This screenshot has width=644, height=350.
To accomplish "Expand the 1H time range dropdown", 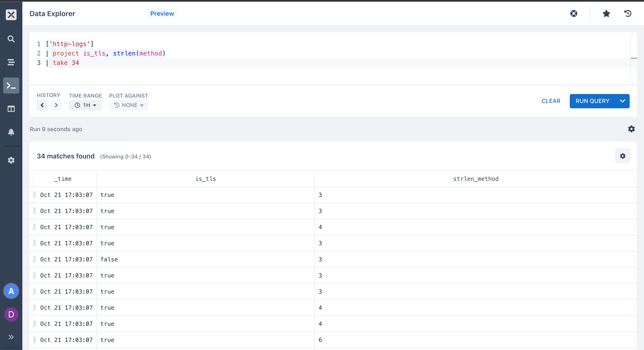I will pos(85,105).
